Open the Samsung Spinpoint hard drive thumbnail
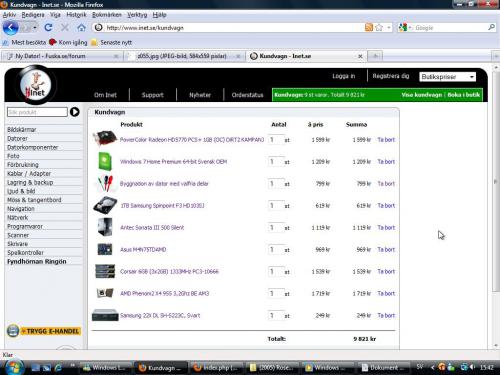 (105, 205)
